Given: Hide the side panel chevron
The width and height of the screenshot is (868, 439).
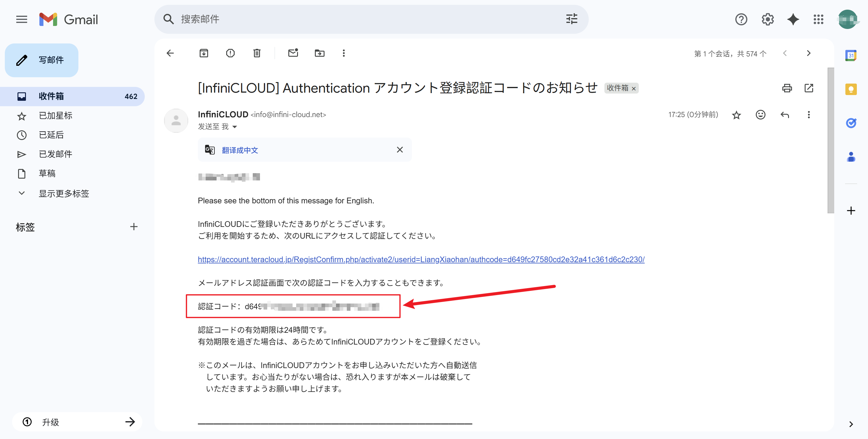Looking at the screenshot, I should 851,424.
